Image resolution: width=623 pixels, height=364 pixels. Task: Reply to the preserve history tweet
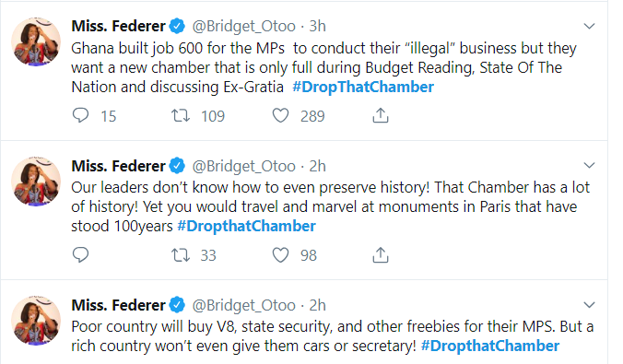click(81, 254)
